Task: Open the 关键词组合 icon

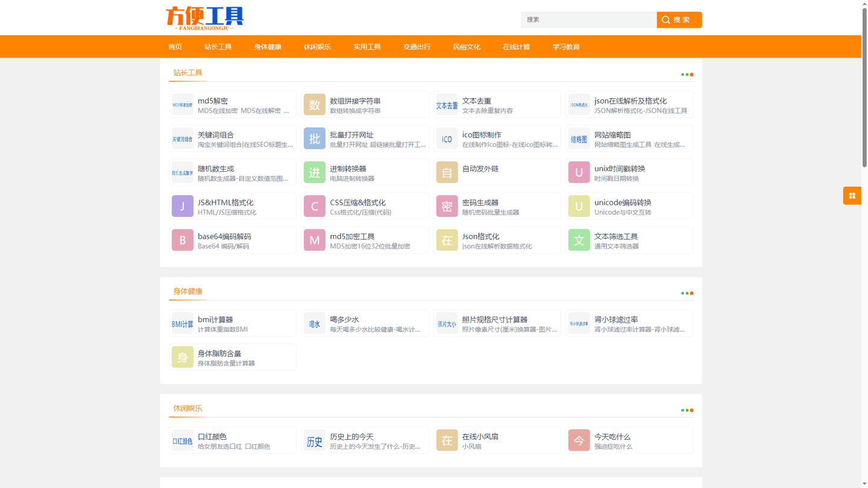Action: point(183,139)
